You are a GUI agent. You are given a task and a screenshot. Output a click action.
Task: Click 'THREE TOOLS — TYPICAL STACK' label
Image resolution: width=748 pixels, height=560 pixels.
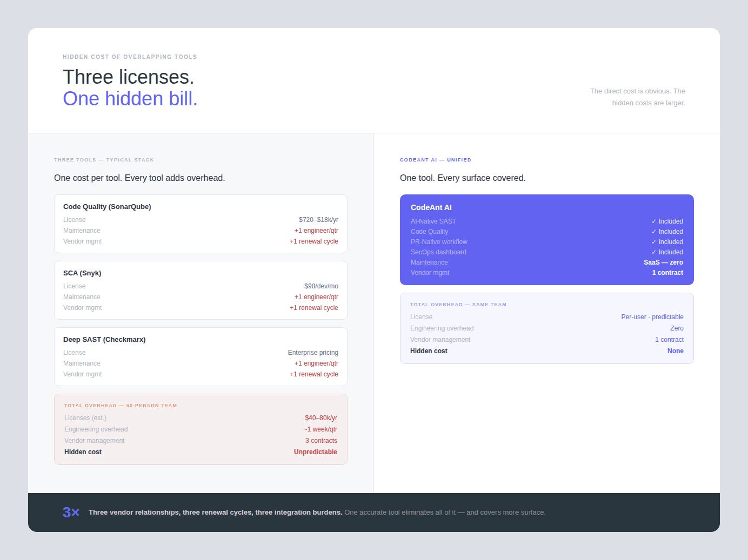pos(104,160)
